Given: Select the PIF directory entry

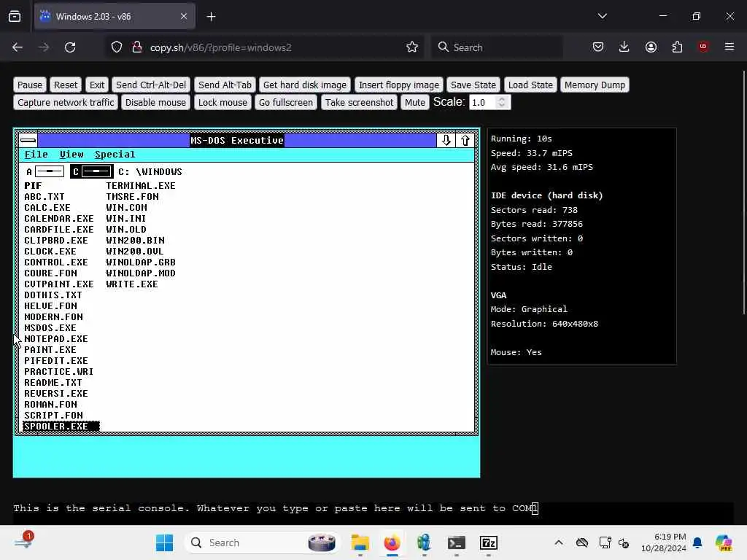Looking at the screenshot, I should tap(33, 185).
